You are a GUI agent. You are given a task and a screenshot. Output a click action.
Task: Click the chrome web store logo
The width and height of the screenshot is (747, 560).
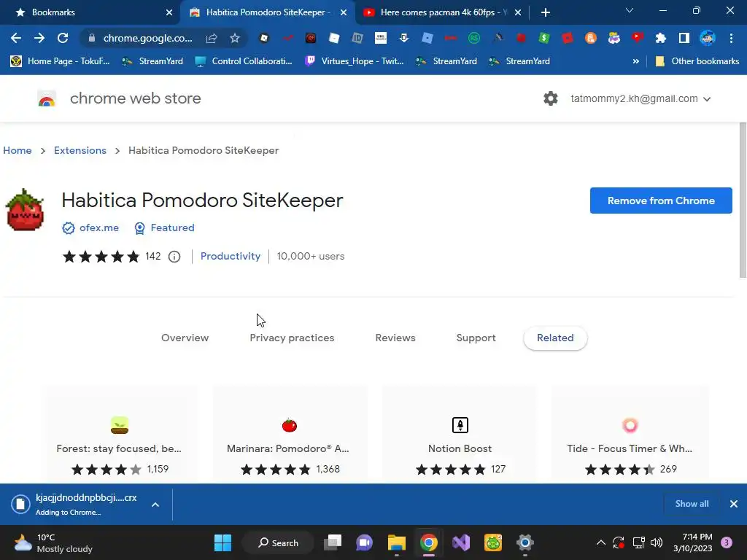[47, 98]
